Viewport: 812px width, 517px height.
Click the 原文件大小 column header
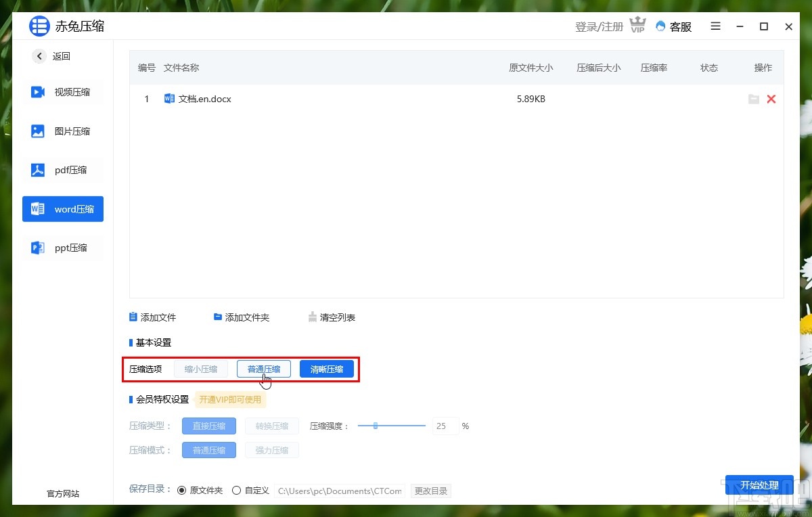click(x=531, y=68)
